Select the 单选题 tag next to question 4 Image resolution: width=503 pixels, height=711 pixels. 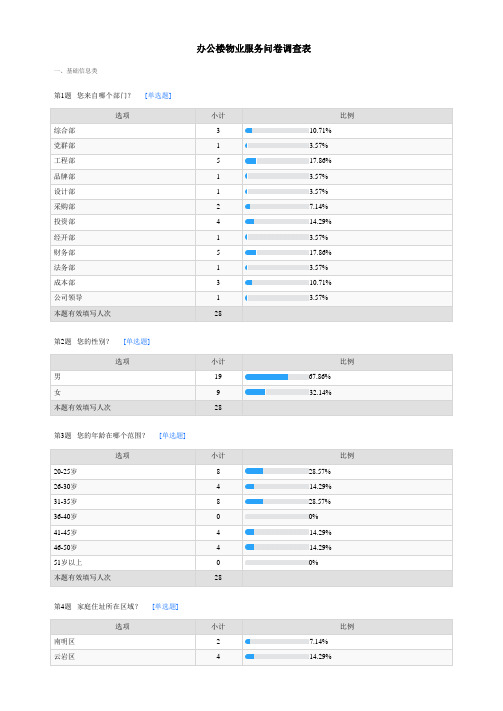tap(165, 606)
